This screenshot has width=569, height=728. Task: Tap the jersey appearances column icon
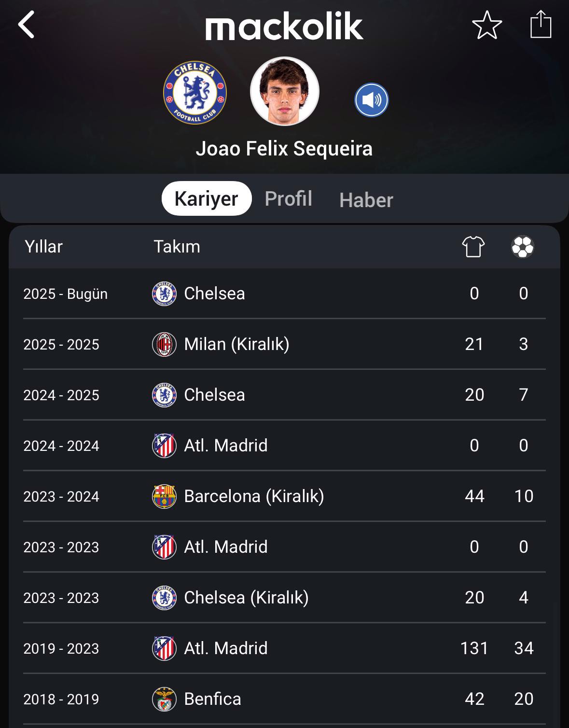(x=473, y=247)
